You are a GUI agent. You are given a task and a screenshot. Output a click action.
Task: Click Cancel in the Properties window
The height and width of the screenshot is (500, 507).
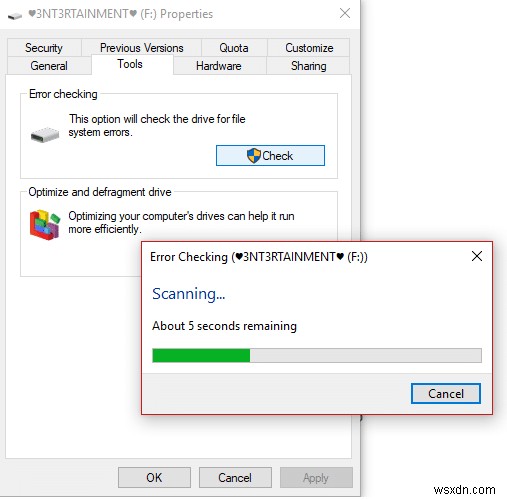point(235,477)
